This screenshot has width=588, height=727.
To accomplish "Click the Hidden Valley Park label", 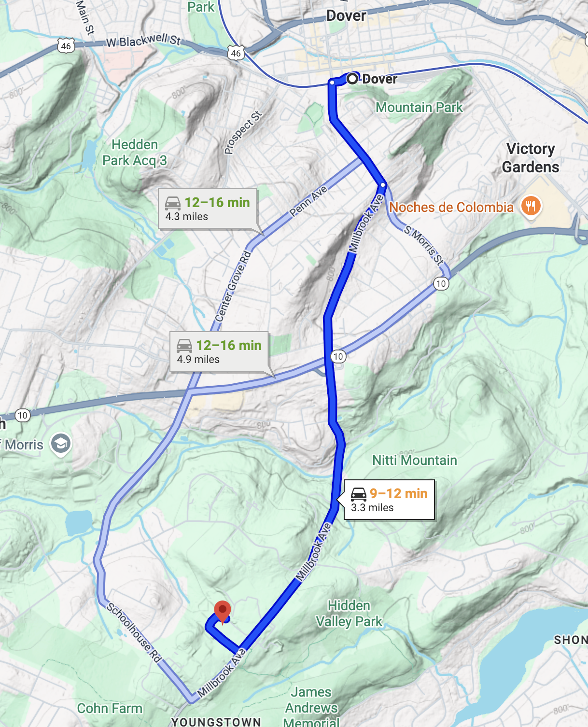I will pyautogui.click(x=349, y=614).
